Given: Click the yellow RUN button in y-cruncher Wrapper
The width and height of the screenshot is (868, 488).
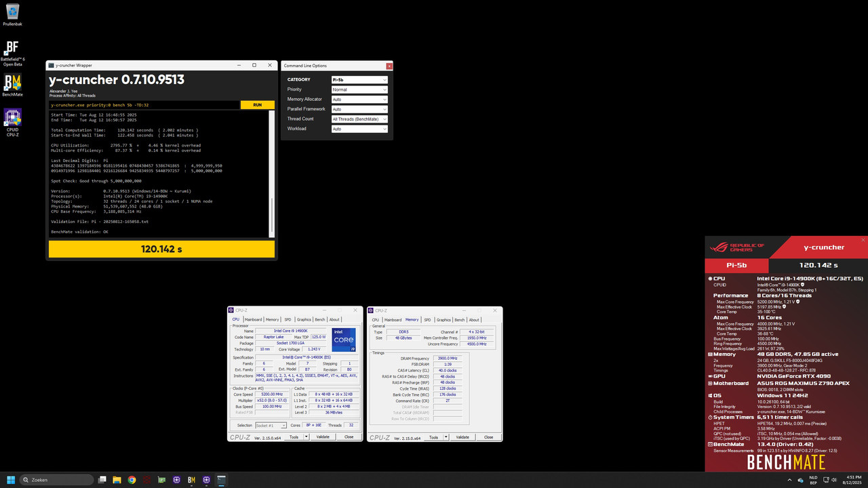Looking at the screenshot, I should (x=258, y=105).
